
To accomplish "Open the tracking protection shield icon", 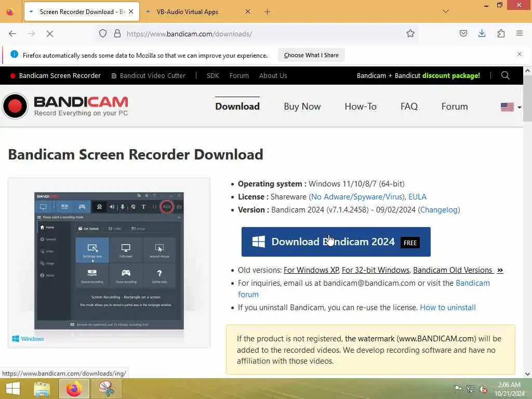I will click(x=103, y=34).
